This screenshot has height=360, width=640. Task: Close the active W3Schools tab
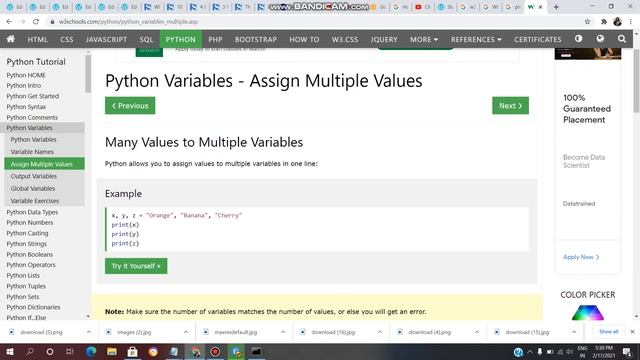coord(540,7)
